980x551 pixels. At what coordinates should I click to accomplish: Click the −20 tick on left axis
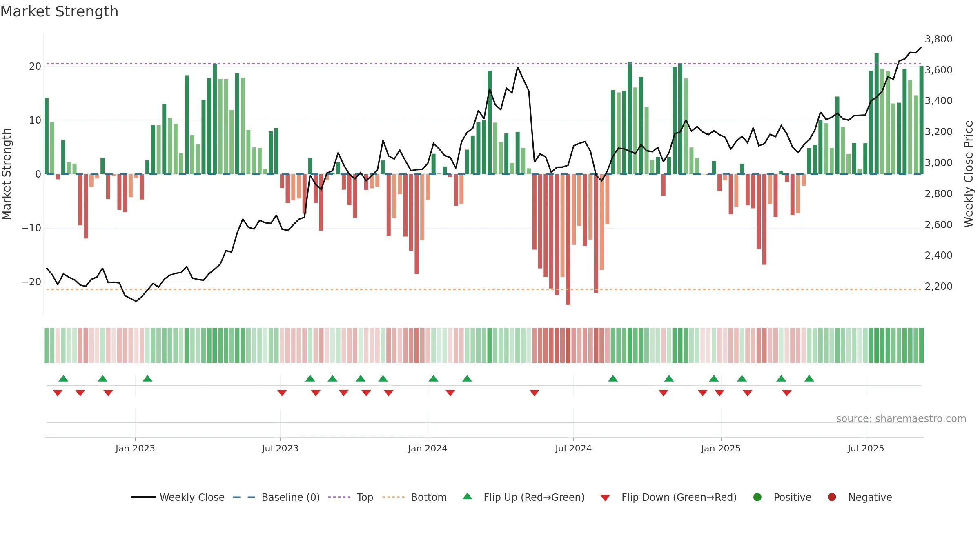coord(31,282)
